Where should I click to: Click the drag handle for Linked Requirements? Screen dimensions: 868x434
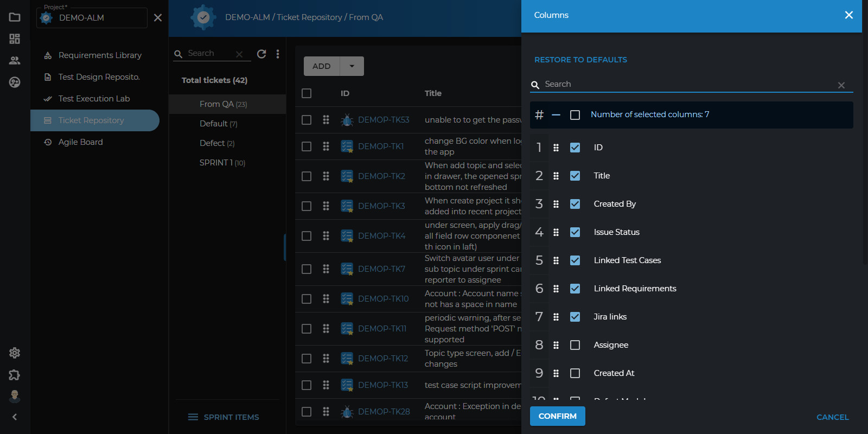click(x=556, y=289)
